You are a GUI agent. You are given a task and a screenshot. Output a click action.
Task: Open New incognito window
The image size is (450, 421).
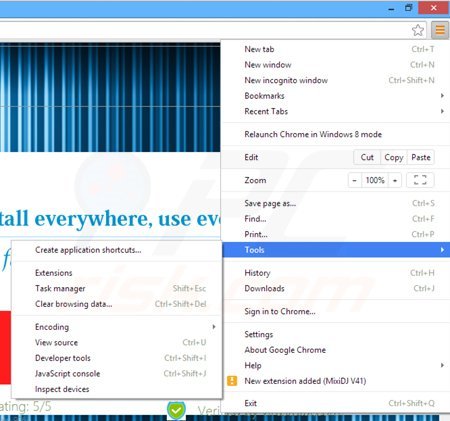click(x=336, y=80)
